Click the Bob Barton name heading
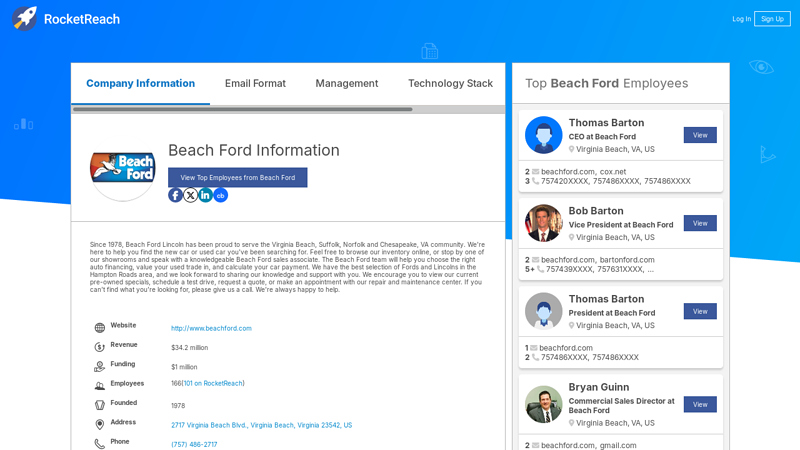800x450 pixels. (596, 211)
